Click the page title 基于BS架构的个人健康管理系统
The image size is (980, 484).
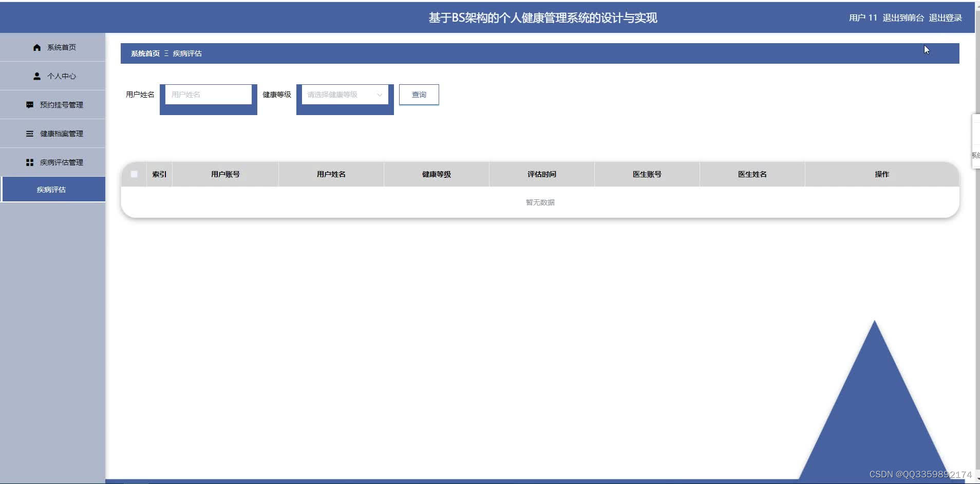pyautogui.click(x=543, y=17)
